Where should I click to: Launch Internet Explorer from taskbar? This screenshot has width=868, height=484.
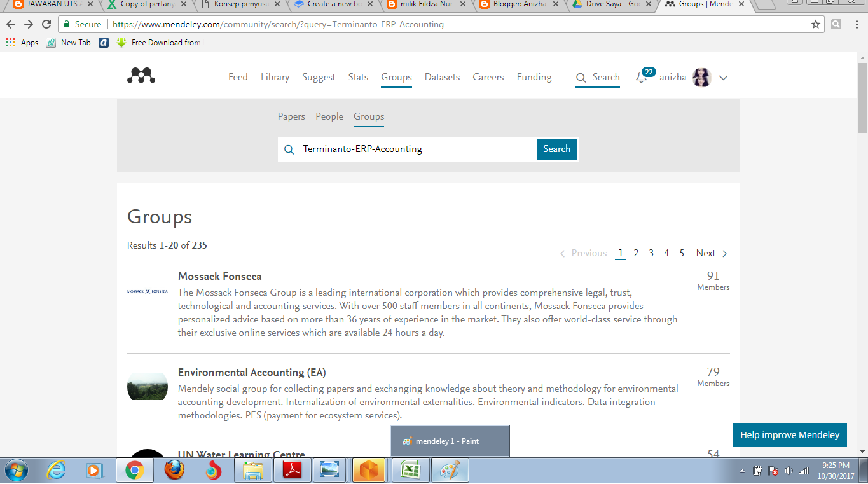57,470
